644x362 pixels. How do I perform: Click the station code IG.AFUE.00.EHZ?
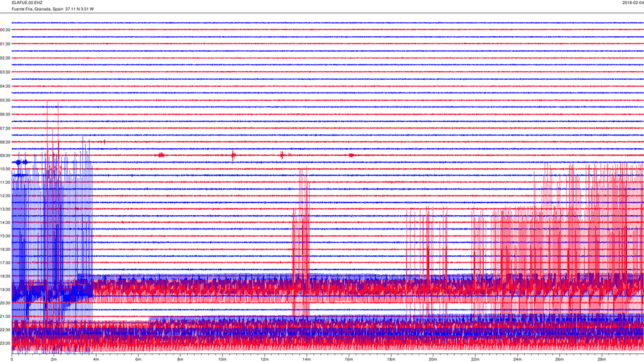[x=27, y=3]
